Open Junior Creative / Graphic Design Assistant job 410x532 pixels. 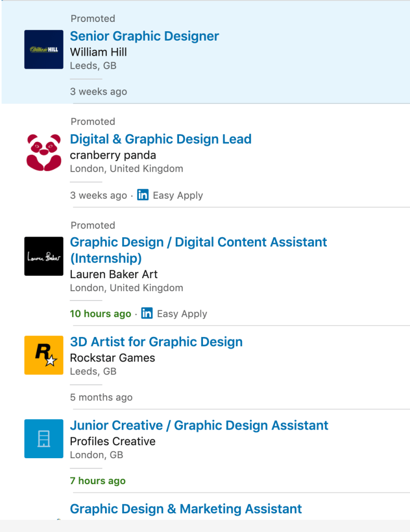pyautogui.click(x=199, y=425)
